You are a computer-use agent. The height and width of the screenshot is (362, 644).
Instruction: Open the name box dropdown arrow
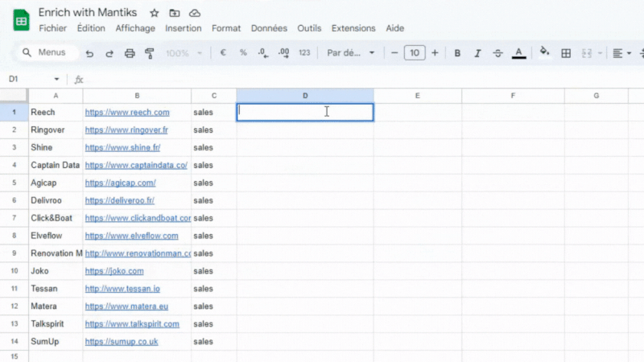(56, 79)
